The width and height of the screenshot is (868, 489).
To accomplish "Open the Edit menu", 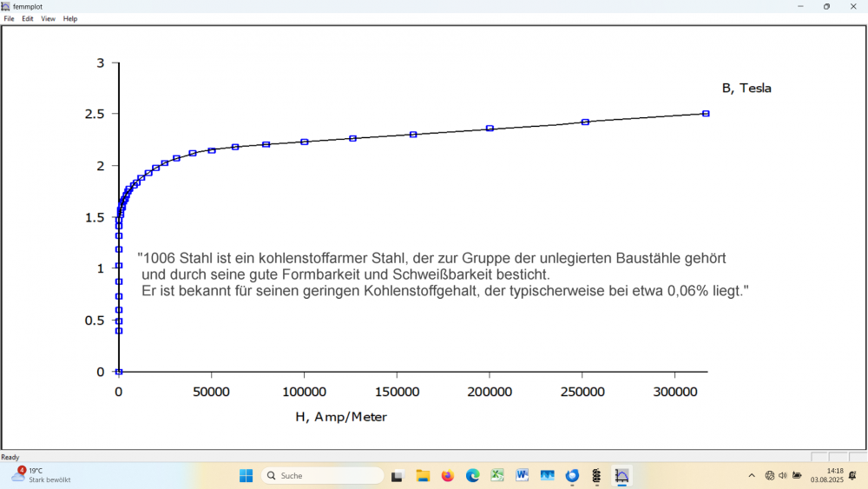I will click(28, 18).
